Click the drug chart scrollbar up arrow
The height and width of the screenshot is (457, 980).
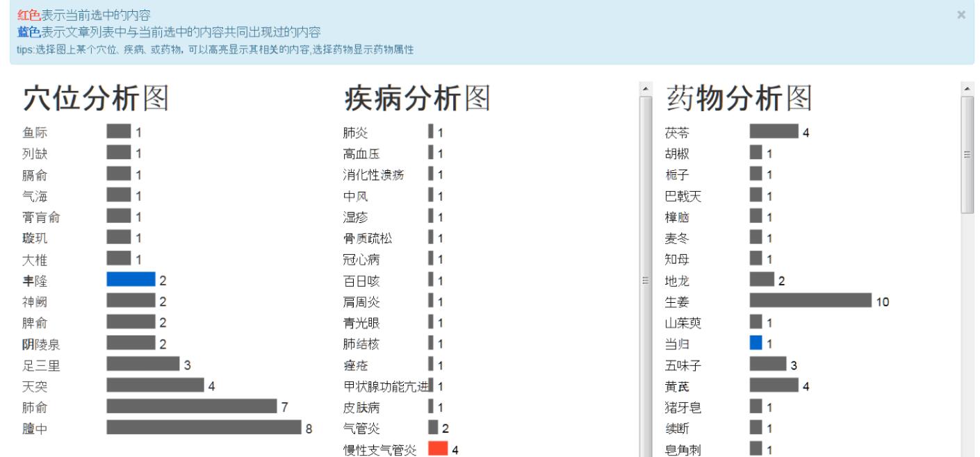tap(967, 90)
